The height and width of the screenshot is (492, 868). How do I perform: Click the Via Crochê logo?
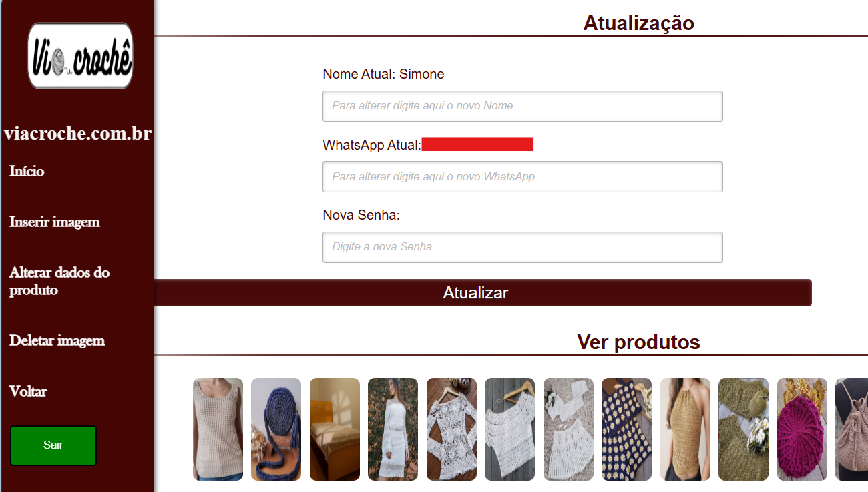(x=80, y=55)
